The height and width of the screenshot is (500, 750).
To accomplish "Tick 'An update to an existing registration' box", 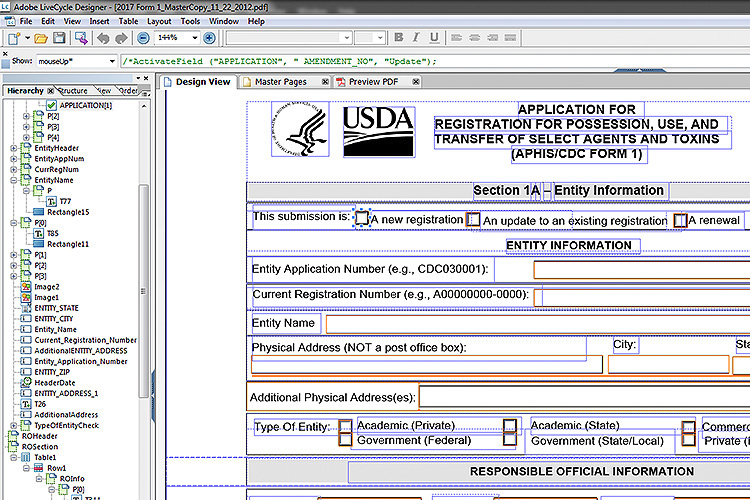I will [x=474, y=220].
